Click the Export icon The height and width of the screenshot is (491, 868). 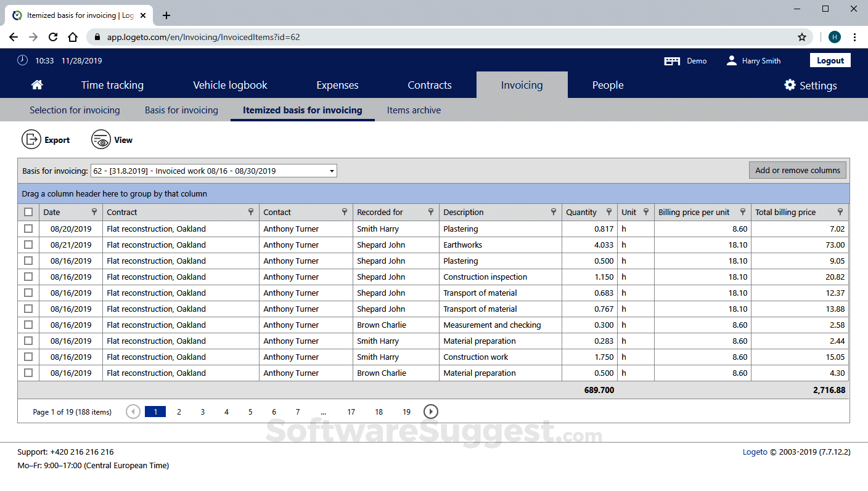coord(31,139)
